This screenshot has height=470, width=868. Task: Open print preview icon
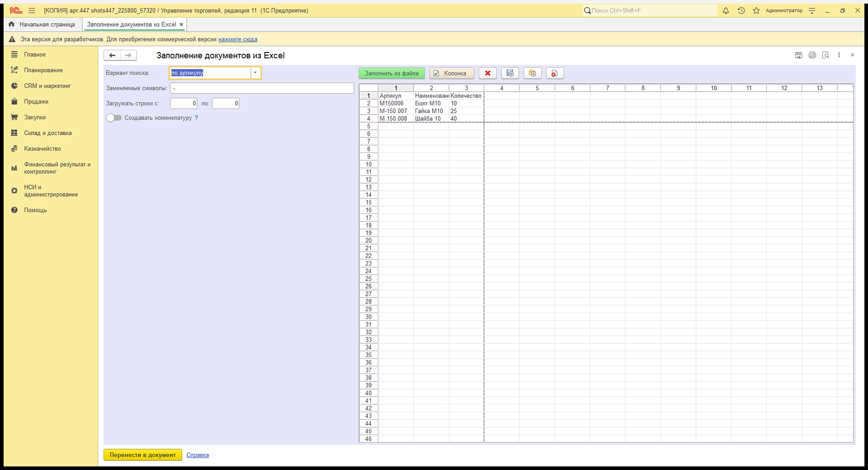coord(826,55)
